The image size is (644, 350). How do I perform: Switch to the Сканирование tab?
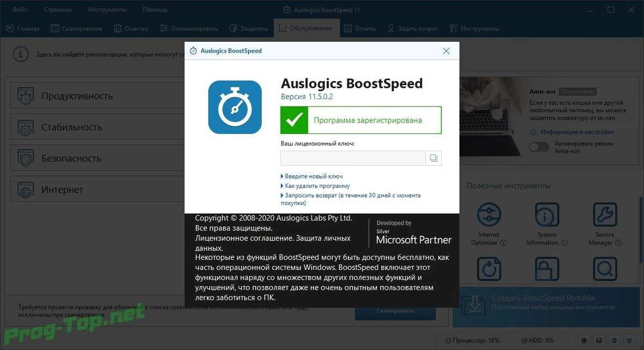[x=76, y=28]
